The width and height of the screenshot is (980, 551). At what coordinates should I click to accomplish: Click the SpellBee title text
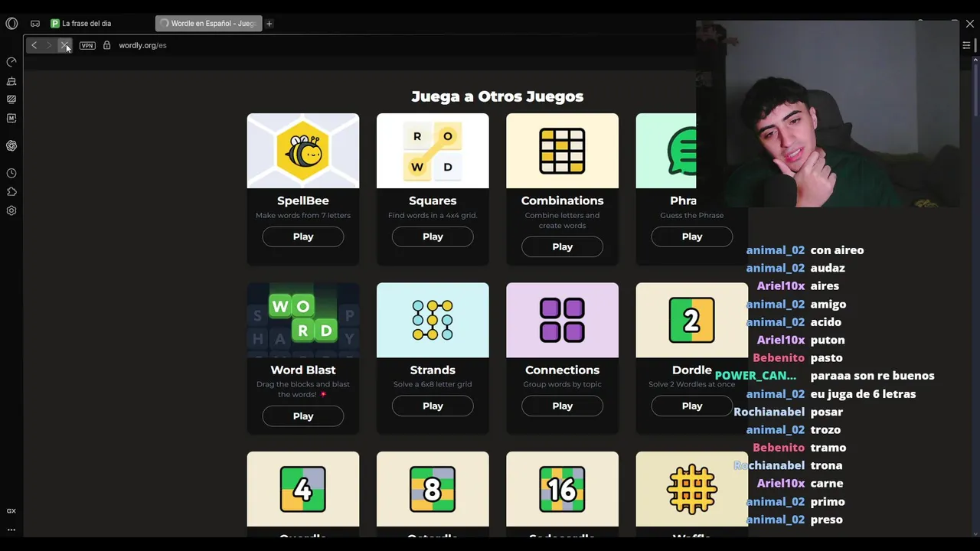coord(303,201)
